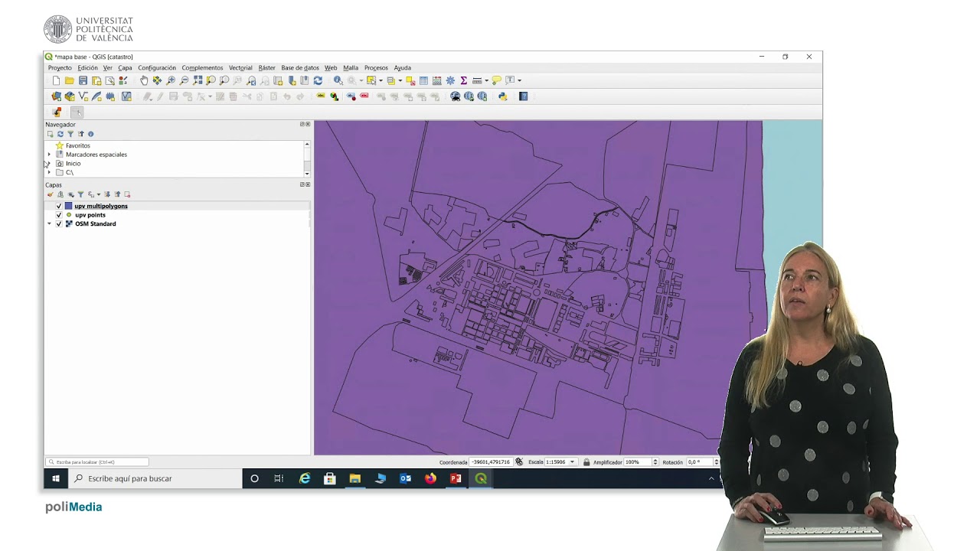
Task: Click the Navegador panel scrollbar down arrow
Action: 307,174
